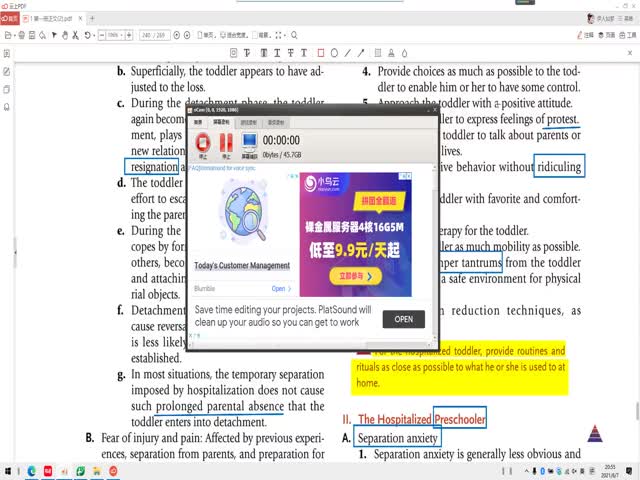Switch to the first tab in oCam window

[198, 122]
